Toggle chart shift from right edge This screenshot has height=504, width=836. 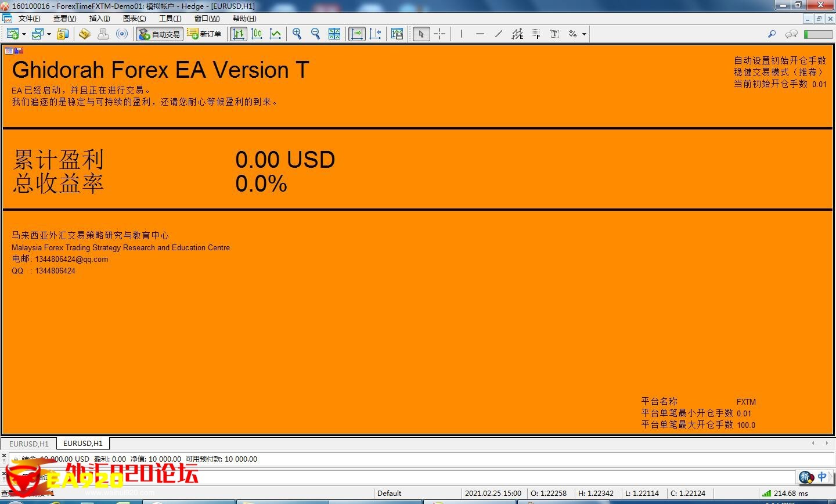[x=375, y=34]
